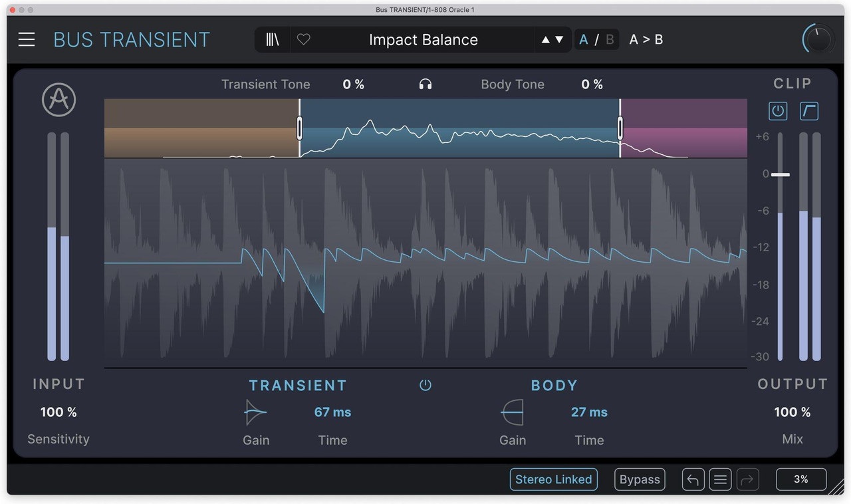Viewport: 851px width, 504px height.
Task: Adjust the top right output knob
Action: click(818, 39)
